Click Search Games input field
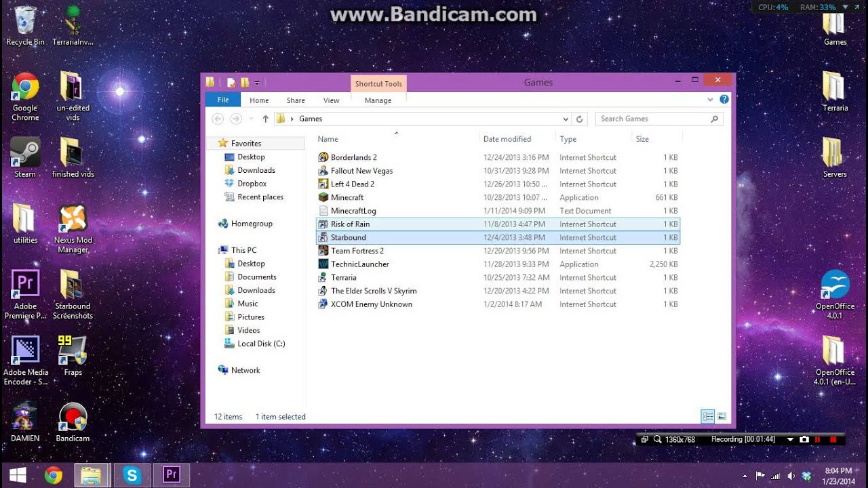868x488 pixels. coord(659,119)
